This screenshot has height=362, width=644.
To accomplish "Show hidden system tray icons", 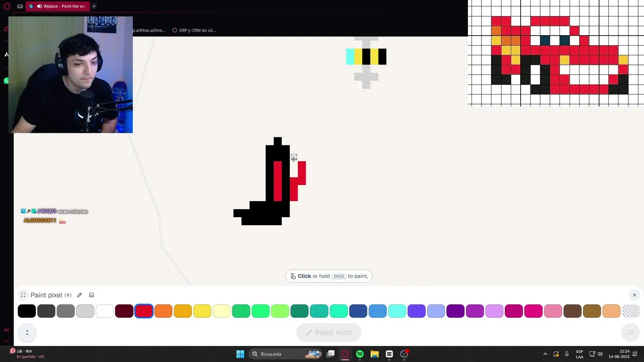I will pos(545,354).
